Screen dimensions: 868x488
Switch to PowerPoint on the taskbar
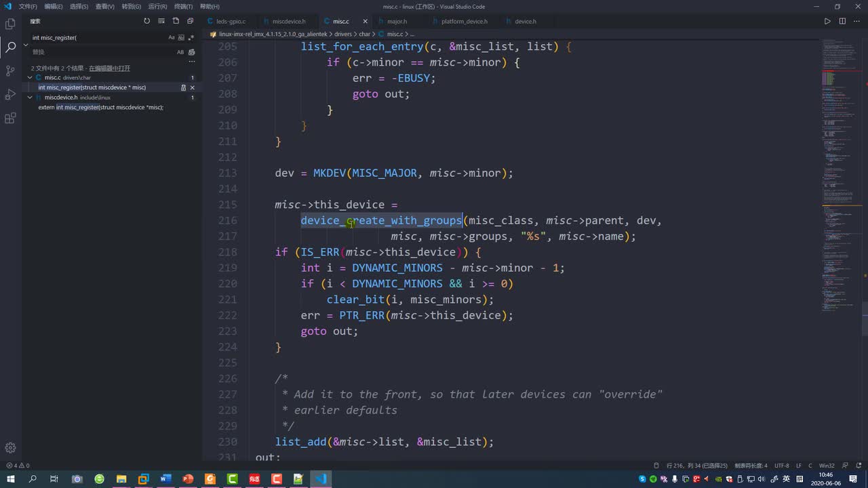coord(188,479)
